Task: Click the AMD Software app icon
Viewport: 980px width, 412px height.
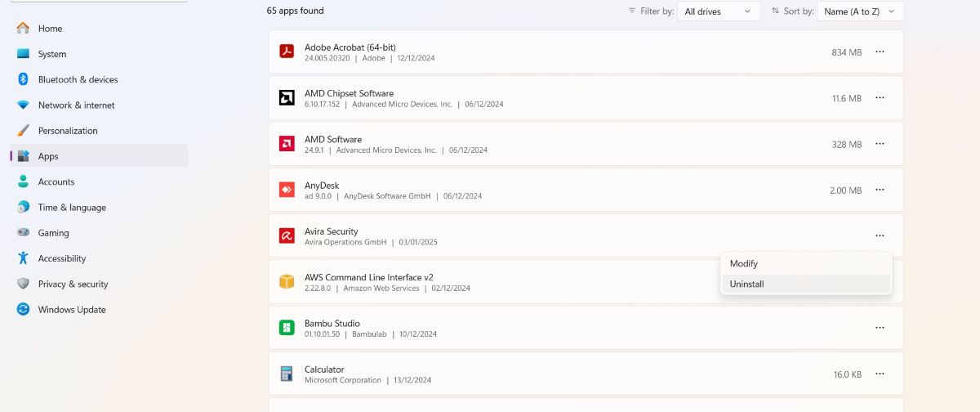Action: 287,144
